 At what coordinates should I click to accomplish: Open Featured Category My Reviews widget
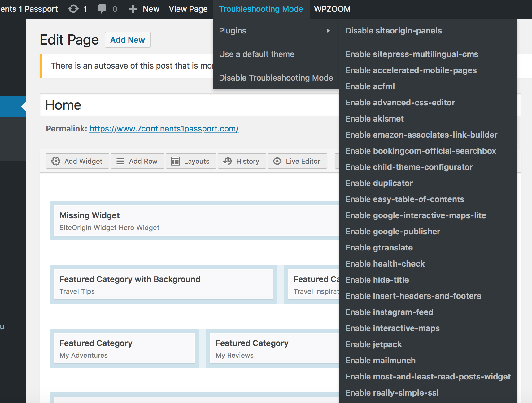coord(275,348)
